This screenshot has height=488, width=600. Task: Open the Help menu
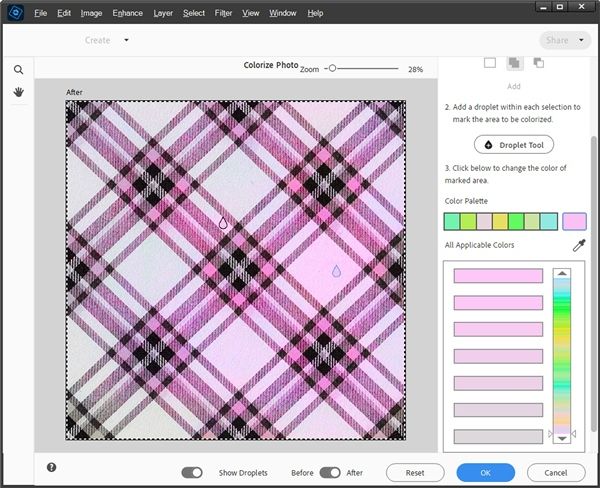pos(315,13)
